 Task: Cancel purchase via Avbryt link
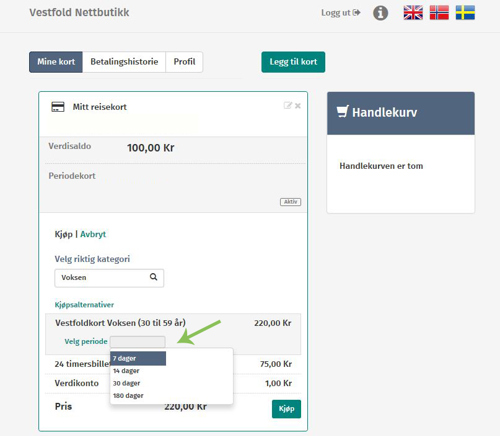(x=93, y=234)
